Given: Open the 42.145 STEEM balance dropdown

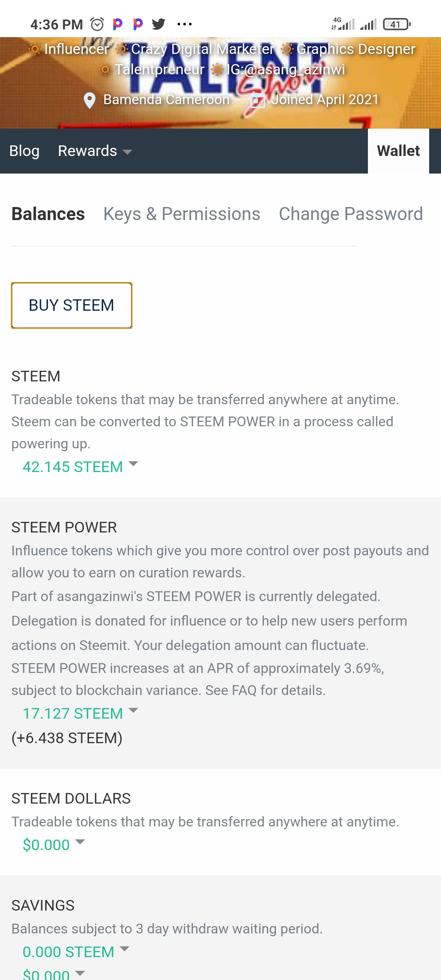Looking at the screenshot, I should 80,467.
